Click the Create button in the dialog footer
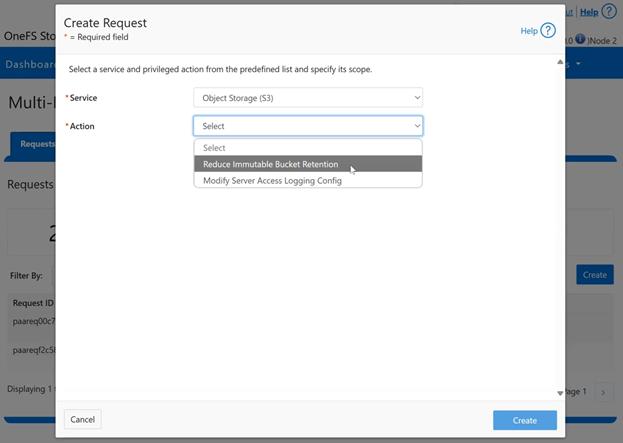This screenshot has height=443, width=623. pyautogui.click(x=524, y=420)
